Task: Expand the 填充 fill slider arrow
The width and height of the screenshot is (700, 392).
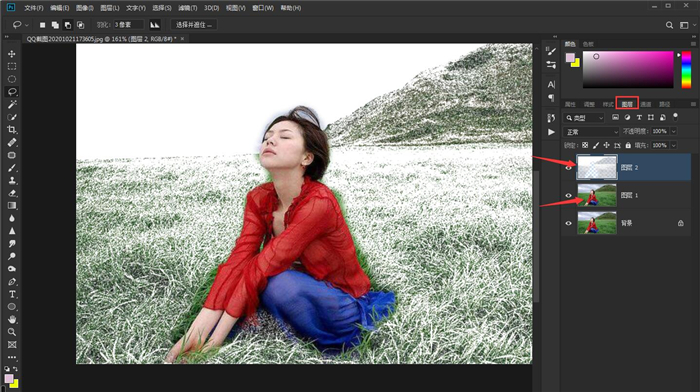Action: pos(674,145)
